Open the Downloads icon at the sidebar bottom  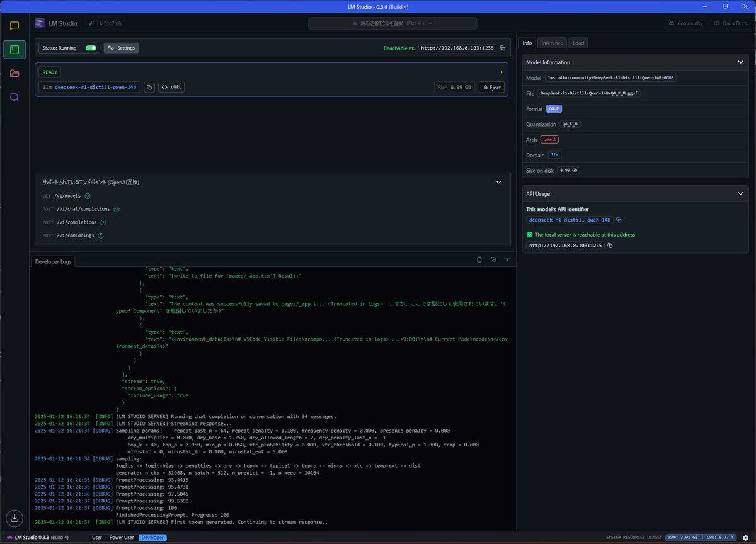click(14, 518)
